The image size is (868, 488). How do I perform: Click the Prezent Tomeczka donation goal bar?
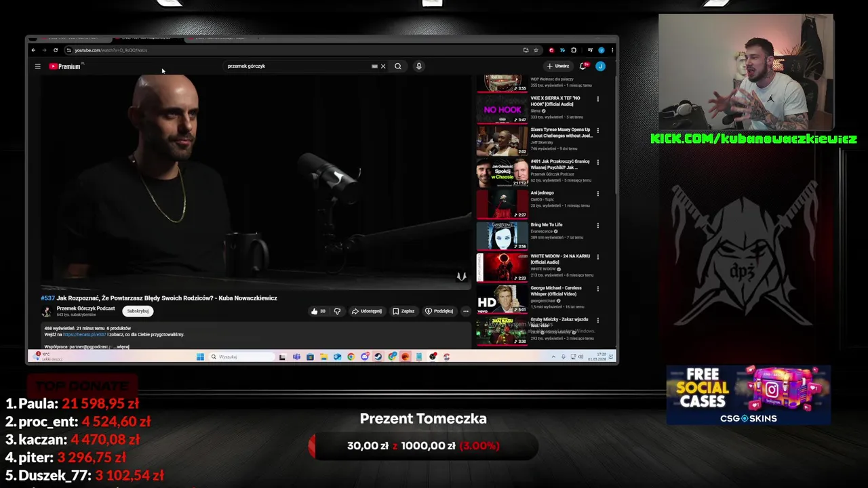click(423, 446)
